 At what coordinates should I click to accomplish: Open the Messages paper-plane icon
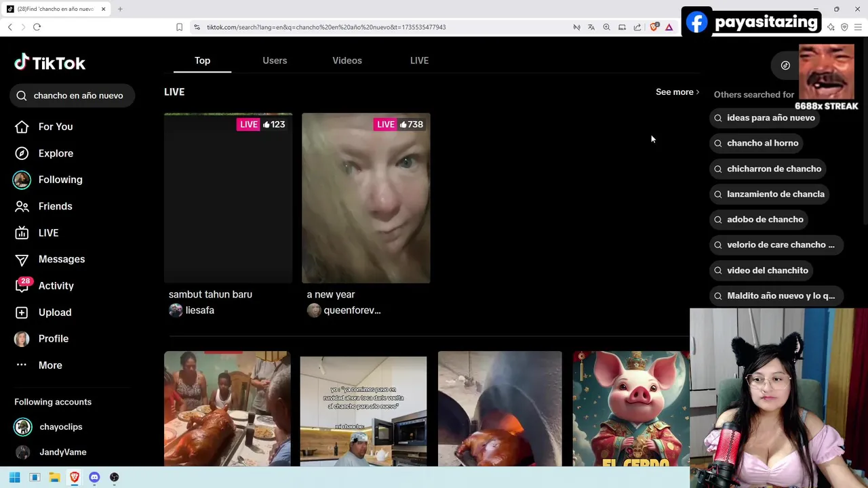point(22,260)
